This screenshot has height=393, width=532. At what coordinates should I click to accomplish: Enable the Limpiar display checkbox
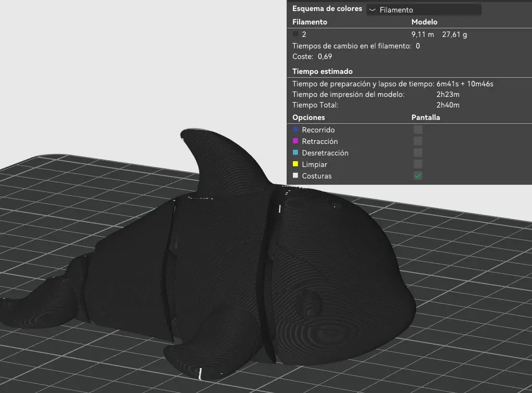418,164
